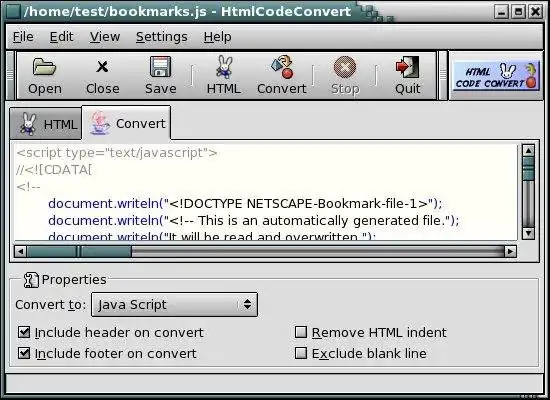Select the Convert tab
This screenshot has height=400, width=550.
pyautogui.click(x=126, y=123)
